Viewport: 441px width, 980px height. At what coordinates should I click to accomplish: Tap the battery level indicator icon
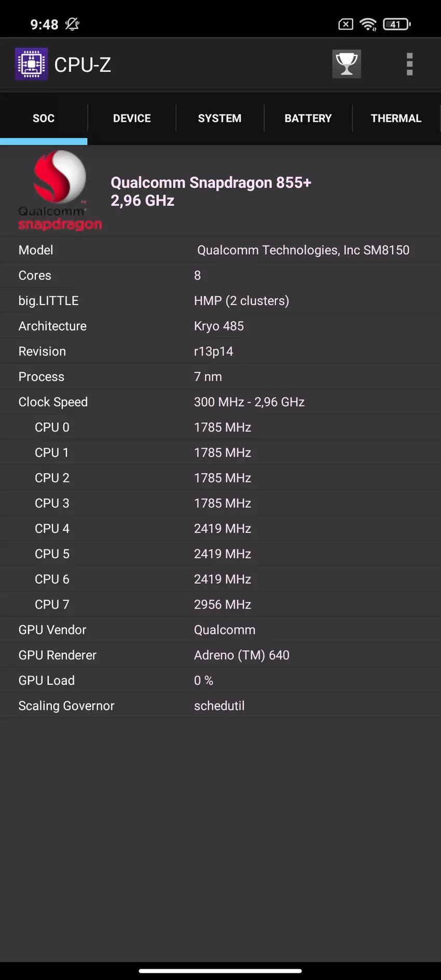[x=396, y=24]
